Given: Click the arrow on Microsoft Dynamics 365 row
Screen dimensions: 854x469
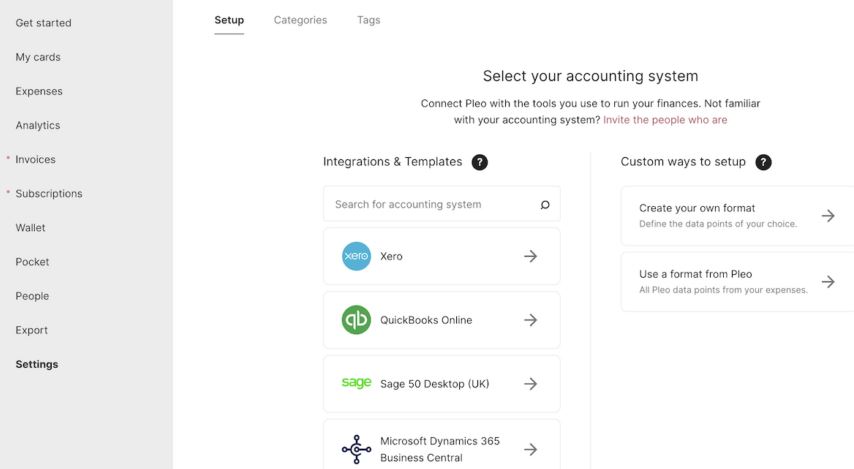Looking at the screenshot, I should pos(530,449).
